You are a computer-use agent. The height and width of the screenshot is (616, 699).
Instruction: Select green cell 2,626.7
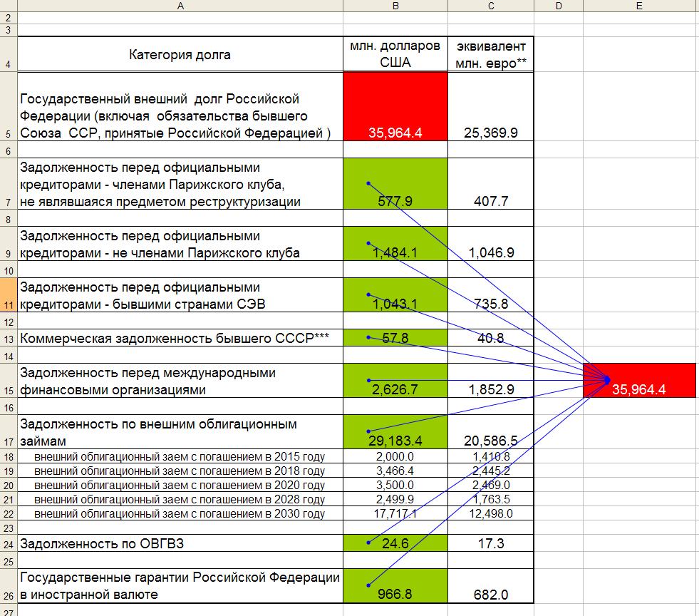395,381
